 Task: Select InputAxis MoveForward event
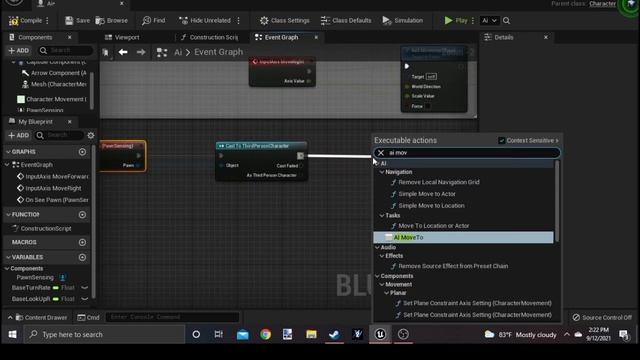[53, 176]
